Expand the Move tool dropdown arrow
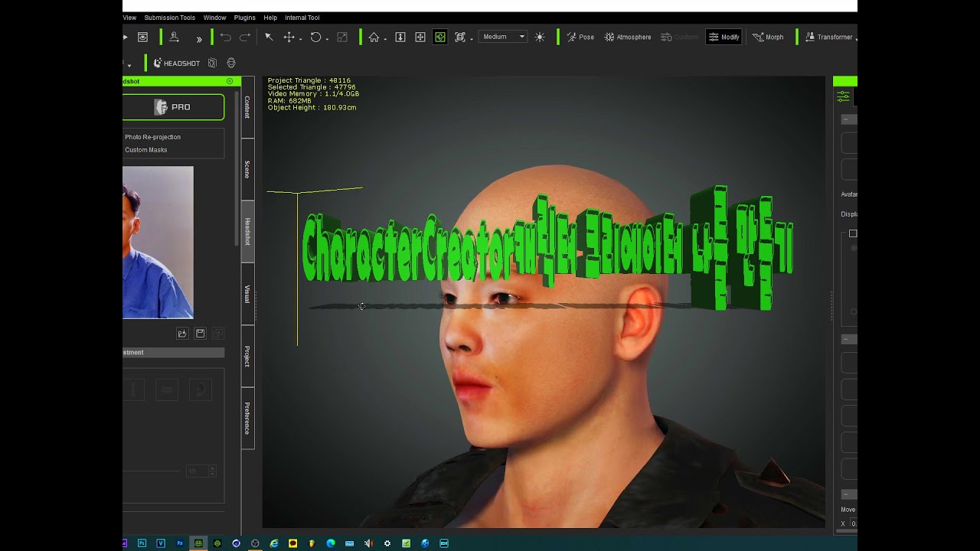 click(x=300, y=39)
